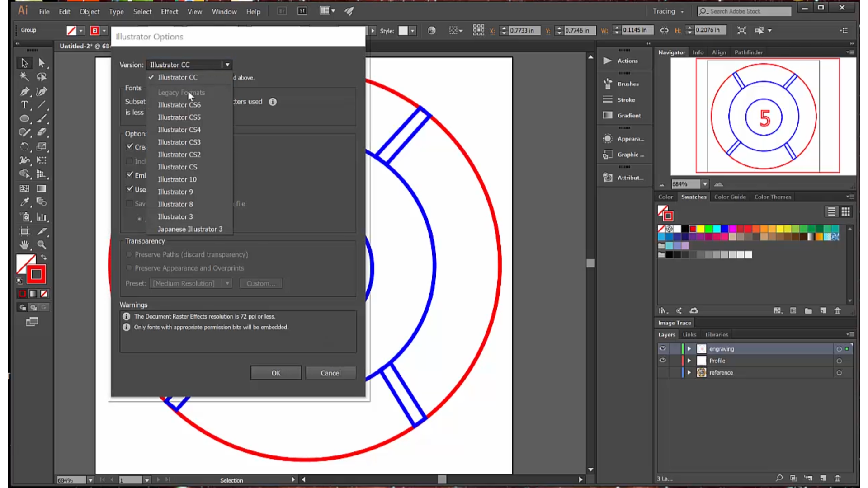Open navigator zoom percentage dropdown
Screen dimensions: 868x488
click(704, 184)
